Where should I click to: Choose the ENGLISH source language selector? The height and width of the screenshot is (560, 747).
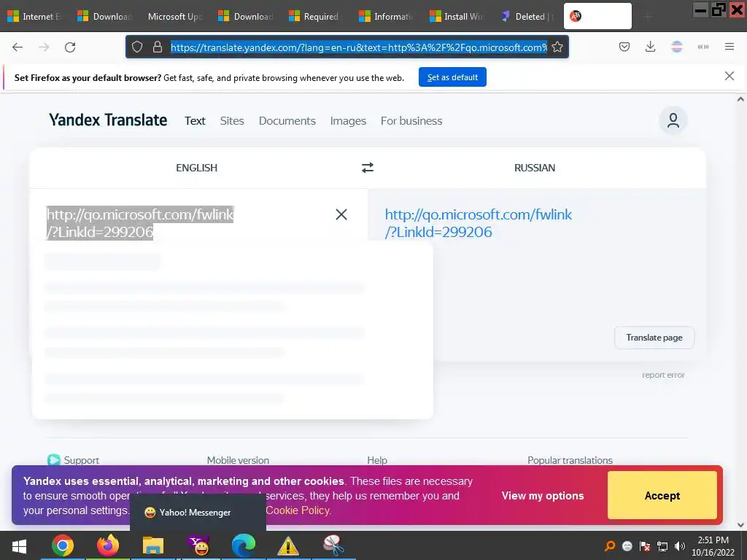coord(197,168)
